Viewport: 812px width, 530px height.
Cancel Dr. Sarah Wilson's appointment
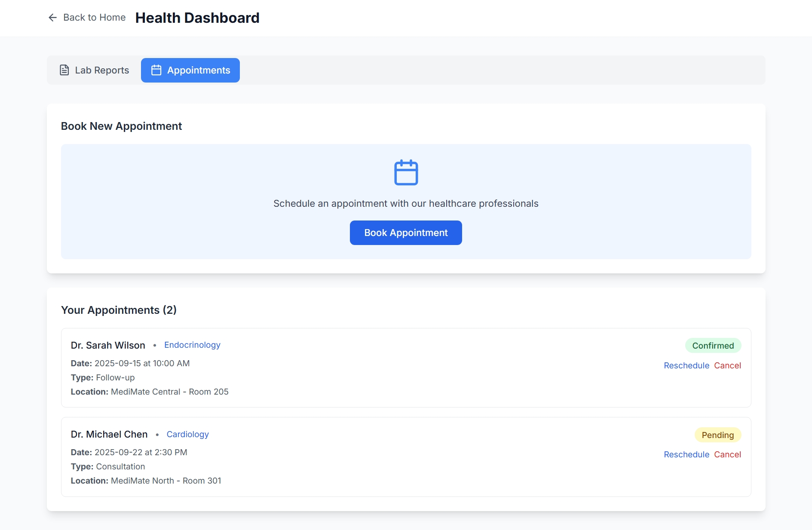[x=727, y=365]
